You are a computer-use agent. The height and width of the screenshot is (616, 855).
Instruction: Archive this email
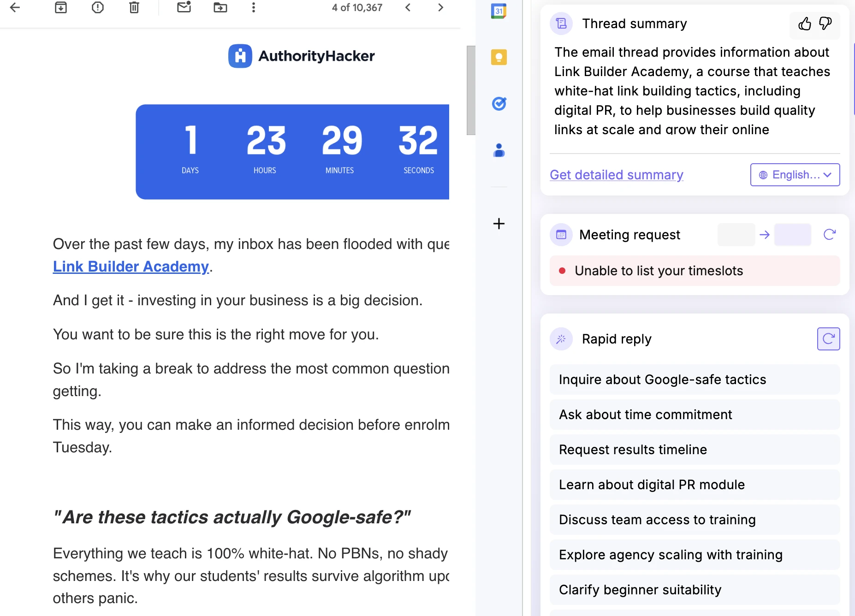pyautogui.click(x=61, y=7)
